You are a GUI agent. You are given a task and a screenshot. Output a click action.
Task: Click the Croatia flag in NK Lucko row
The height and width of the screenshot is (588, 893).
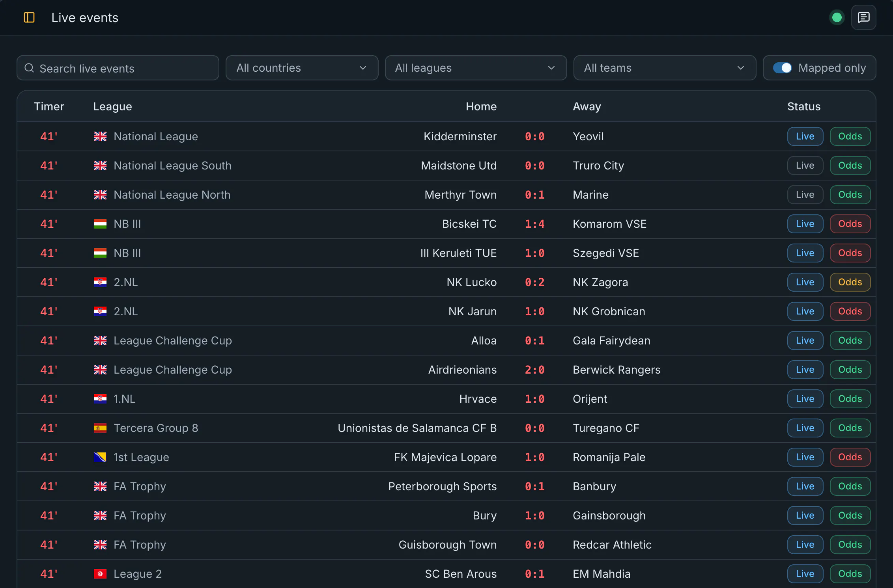click(100, 282)
